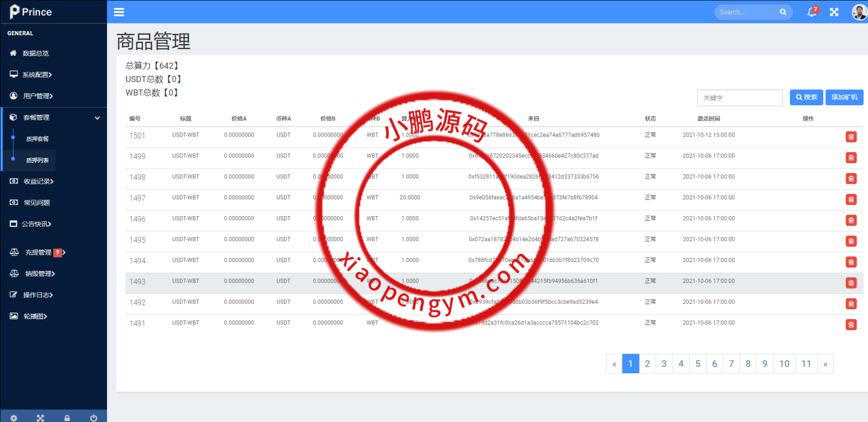This screenshot has height=422, width=868.
Task: Expand 销毁管理 menu
Action: [x=40, y=274]
